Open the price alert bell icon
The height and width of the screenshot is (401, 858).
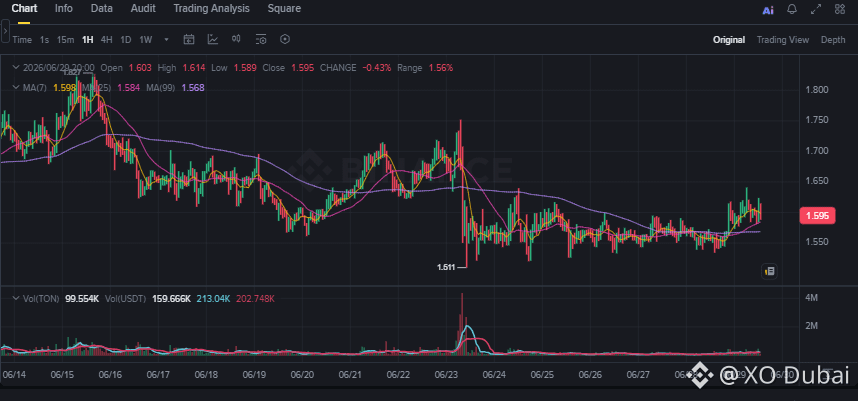(x=792, y=9)
